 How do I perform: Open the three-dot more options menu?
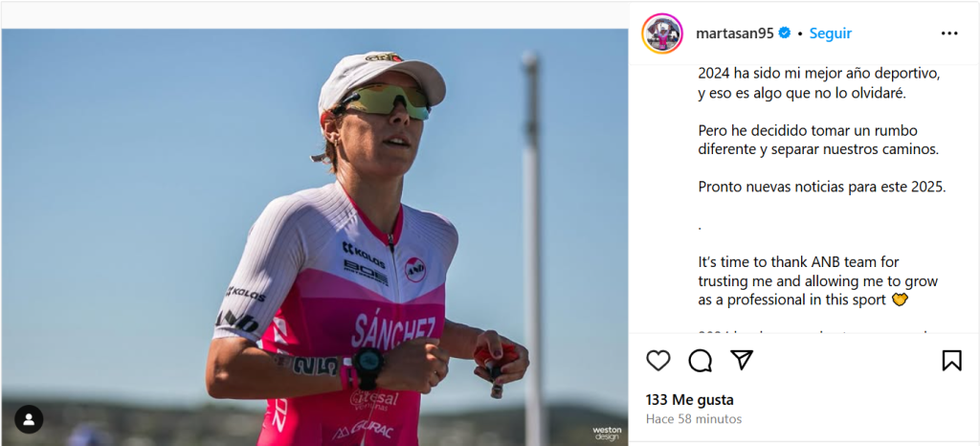(949, 33)
